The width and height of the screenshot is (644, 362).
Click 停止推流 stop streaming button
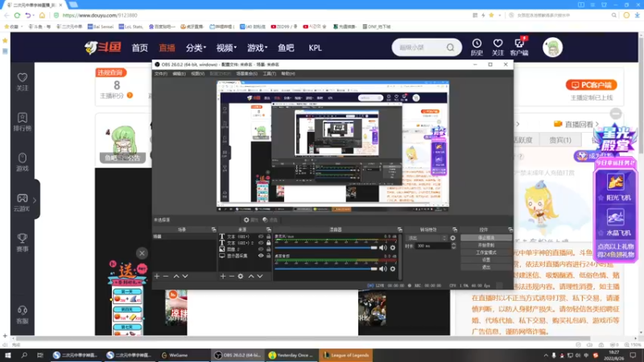click(486, 237)
